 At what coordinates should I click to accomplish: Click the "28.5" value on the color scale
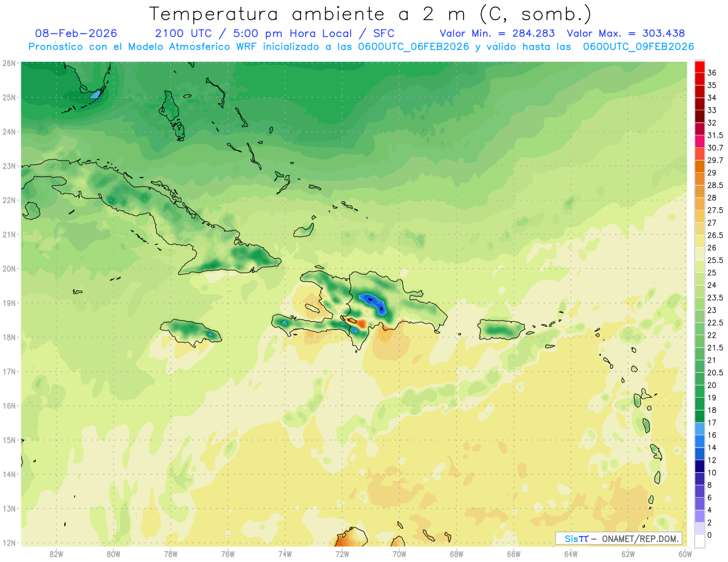tap(715, 185)
